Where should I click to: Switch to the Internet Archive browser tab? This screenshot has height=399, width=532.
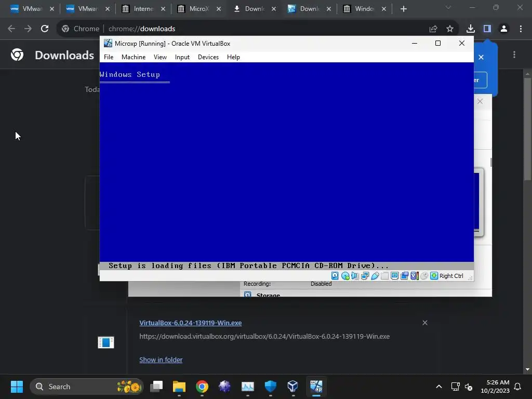tap(142, 9)
